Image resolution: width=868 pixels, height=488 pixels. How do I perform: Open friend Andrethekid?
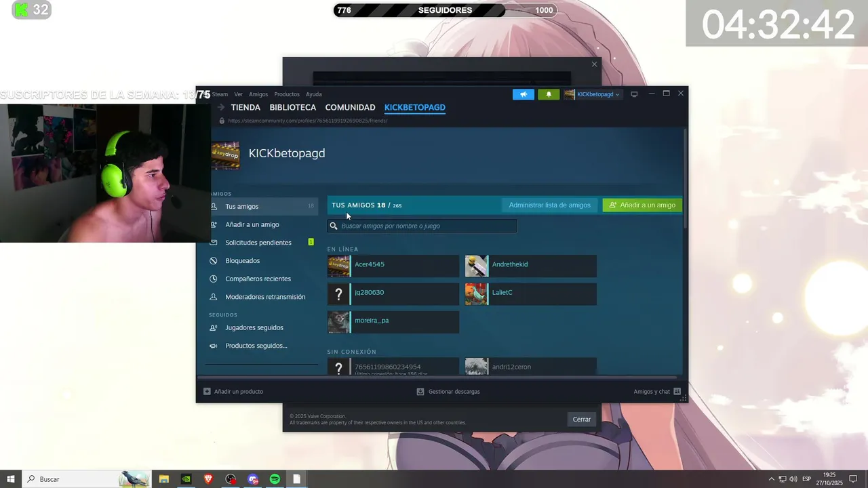coord(531,266)
